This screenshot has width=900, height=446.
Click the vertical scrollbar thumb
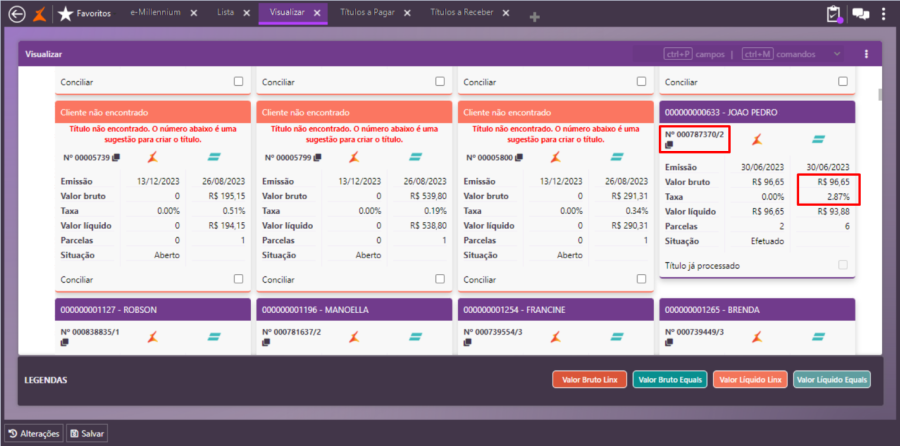879,95
